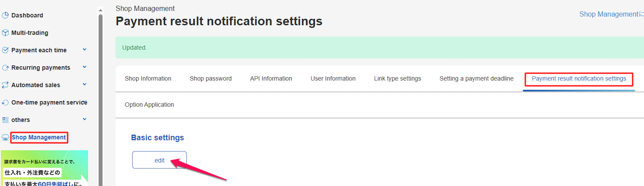The width and height of the screenshot is (644, 186).
Task: Click the sidebar vertical scrollbar thumb
Action: pos(100,100)
